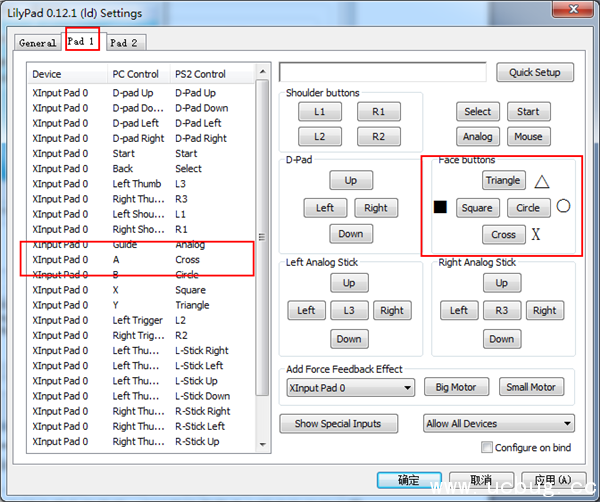The height and width of the screenshot is (502, 600).
Task: Select the R-Stick Up binding row
Action: [x=141, y=442]
